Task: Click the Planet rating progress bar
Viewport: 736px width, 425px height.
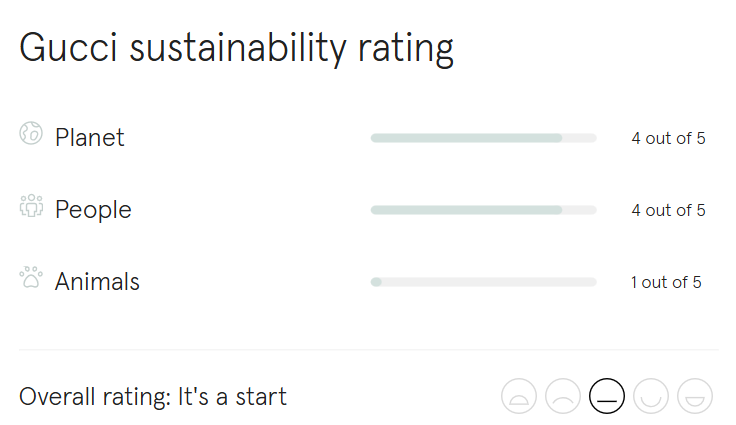Action: pyautogui.click(x=483, y=138)
